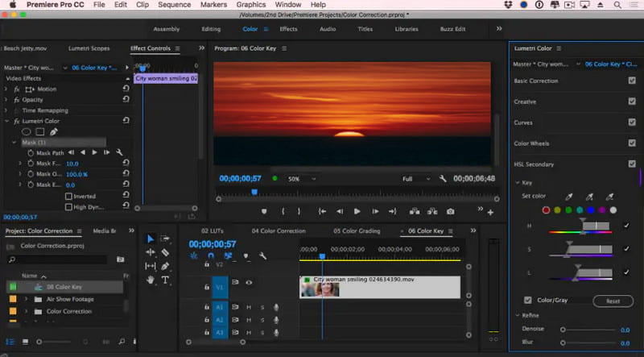Select the Razor tool in the tools panel

pos(165,252)
